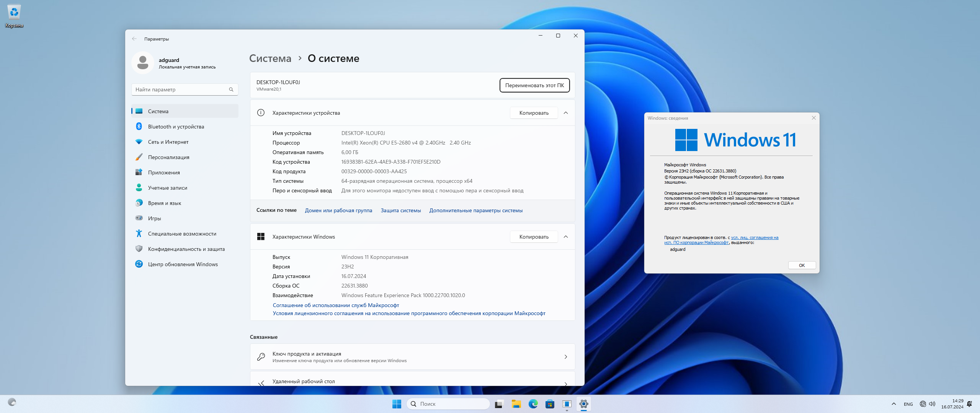Click the Rename this PC button

534,85
